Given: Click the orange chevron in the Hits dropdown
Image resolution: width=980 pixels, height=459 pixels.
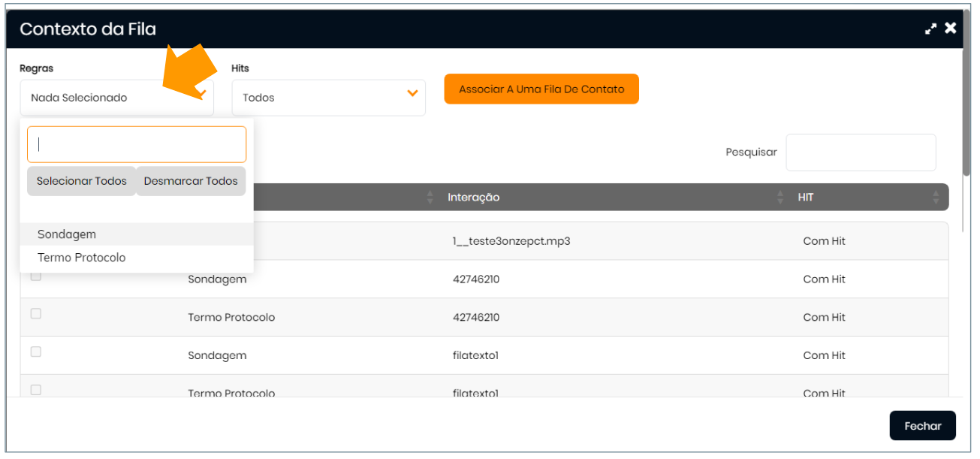Looking at the screenshot, I should (412, 94).
